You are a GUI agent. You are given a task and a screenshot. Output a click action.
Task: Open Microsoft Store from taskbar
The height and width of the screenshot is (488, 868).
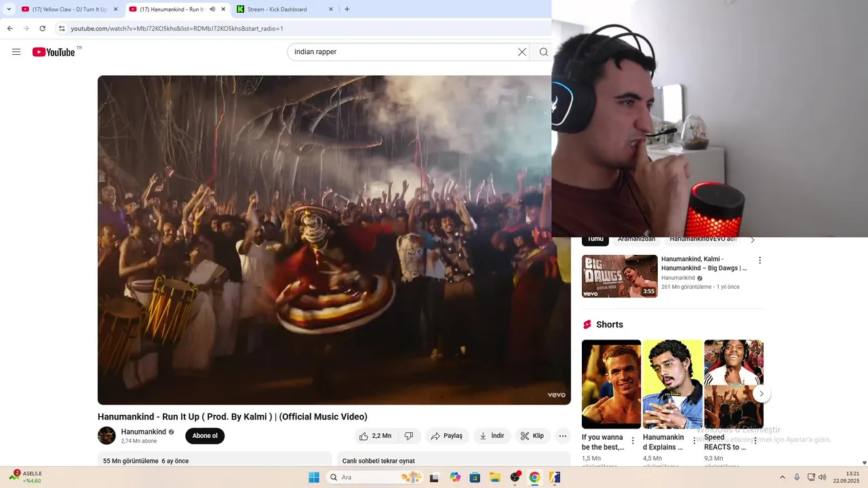click(475, 477)
